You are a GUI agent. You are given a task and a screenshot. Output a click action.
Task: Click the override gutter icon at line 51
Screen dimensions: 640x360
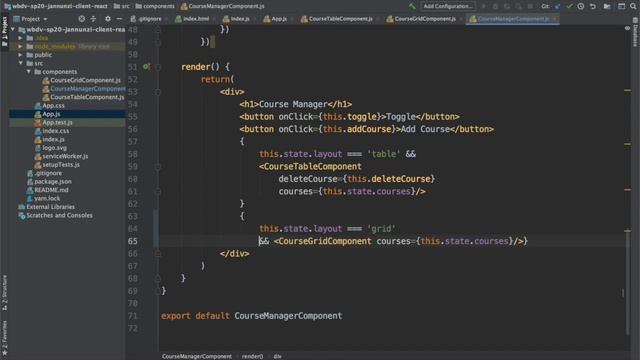tap(146, 67)
